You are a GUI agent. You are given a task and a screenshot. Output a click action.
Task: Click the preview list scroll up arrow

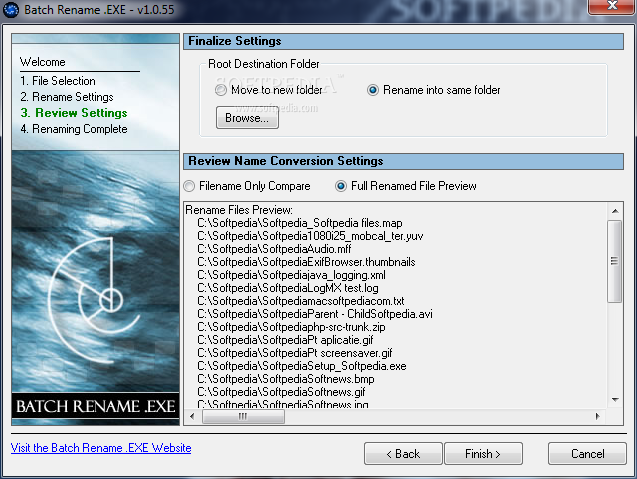(x=615, y=211)
